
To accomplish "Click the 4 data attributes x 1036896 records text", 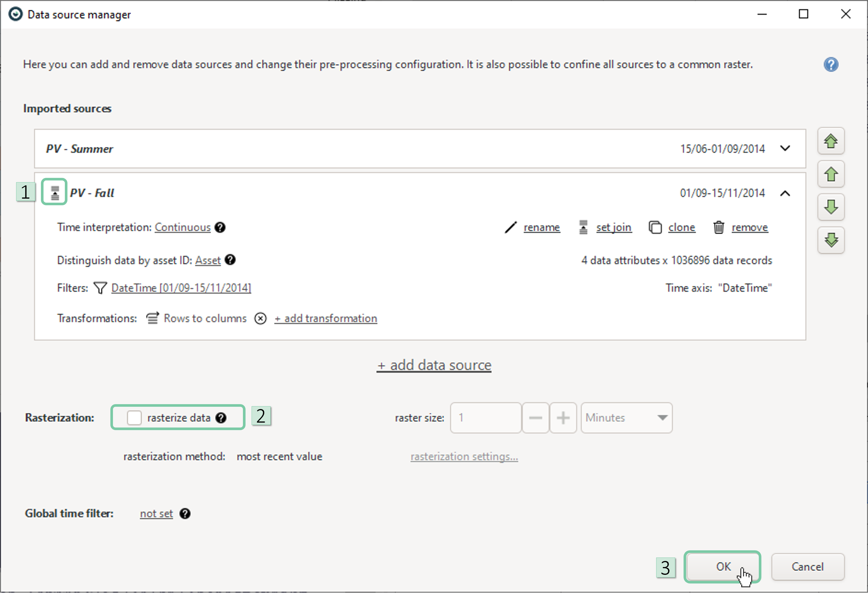I will tap(676, 260).
